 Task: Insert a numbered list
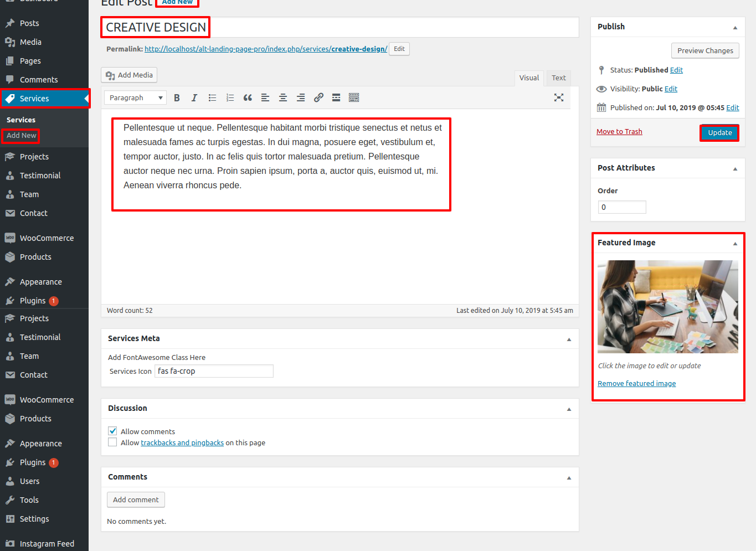point(230,98)
